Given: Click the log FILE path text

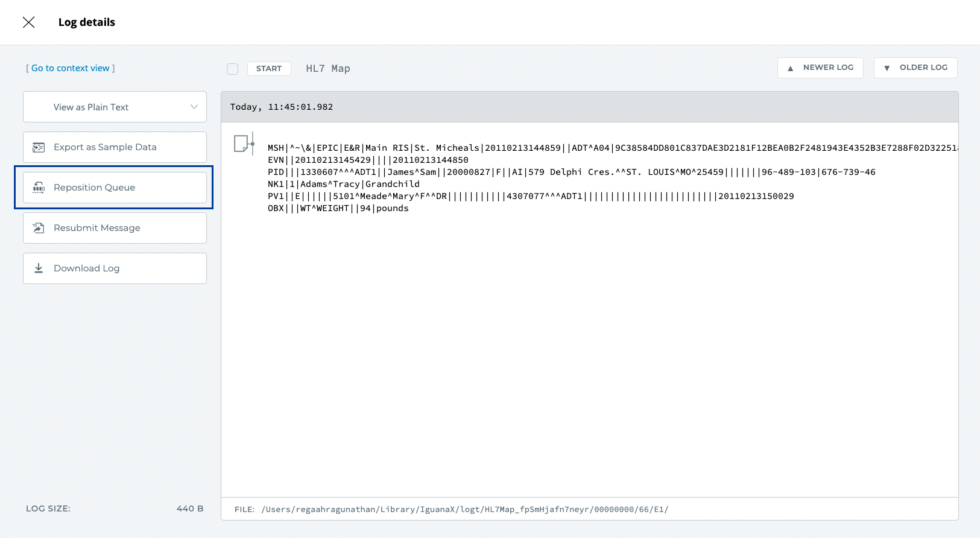Looking at the screenshot, I should click(464, 509).
